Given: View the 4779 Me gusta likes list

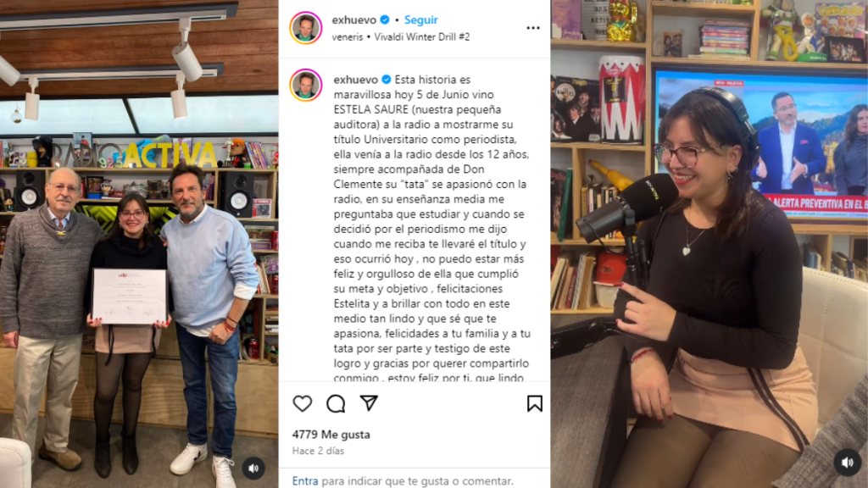Looking at the screenshot, I should click(331, 435).
